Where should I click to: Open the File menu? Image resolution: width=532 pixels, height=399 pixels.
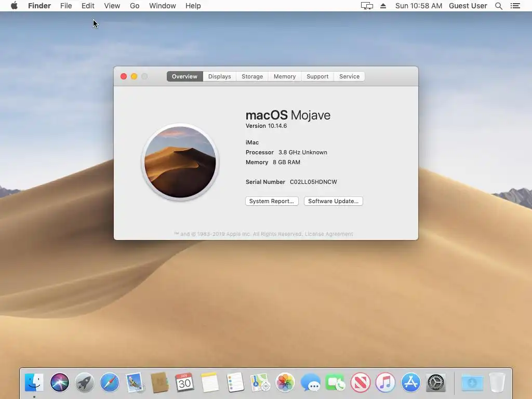click(x=66, y=6)
